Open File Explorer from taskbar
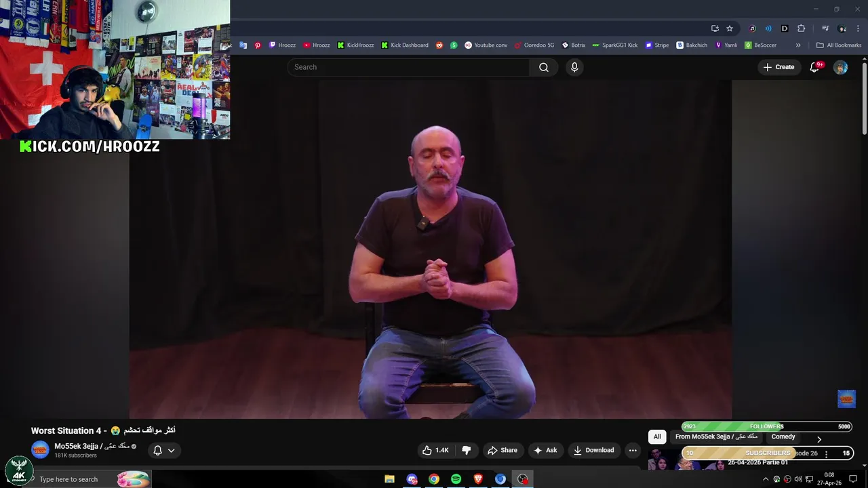The height and width of the screenshot is (488, 868). click(389, 479)
